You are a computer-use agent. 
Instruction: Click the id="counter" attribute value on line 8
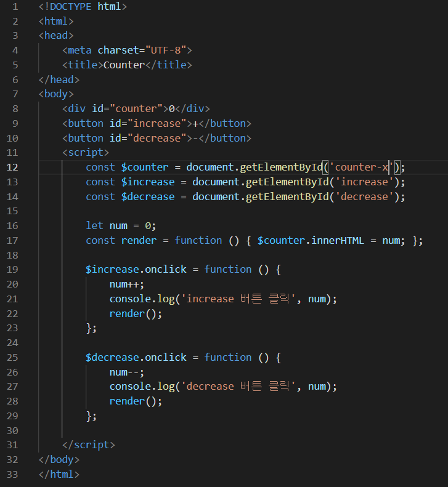coord(136,109)
